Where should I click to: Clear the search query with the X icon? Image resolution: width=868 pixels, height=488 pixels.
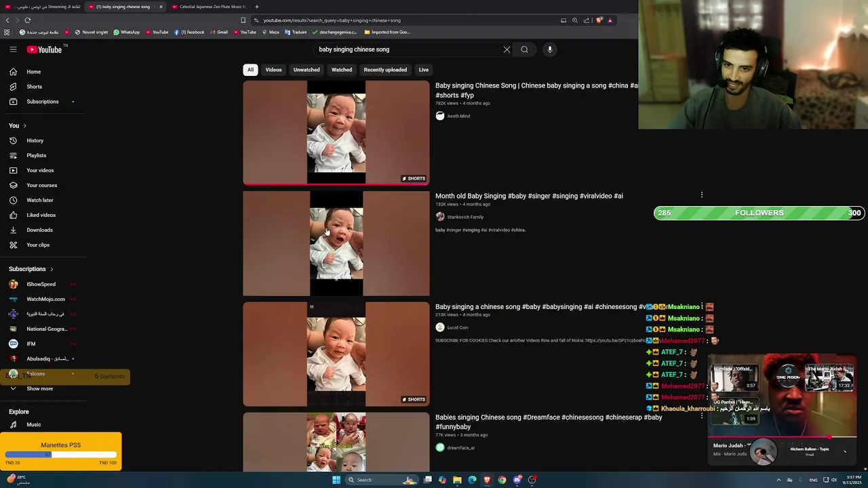coord(507,49)
